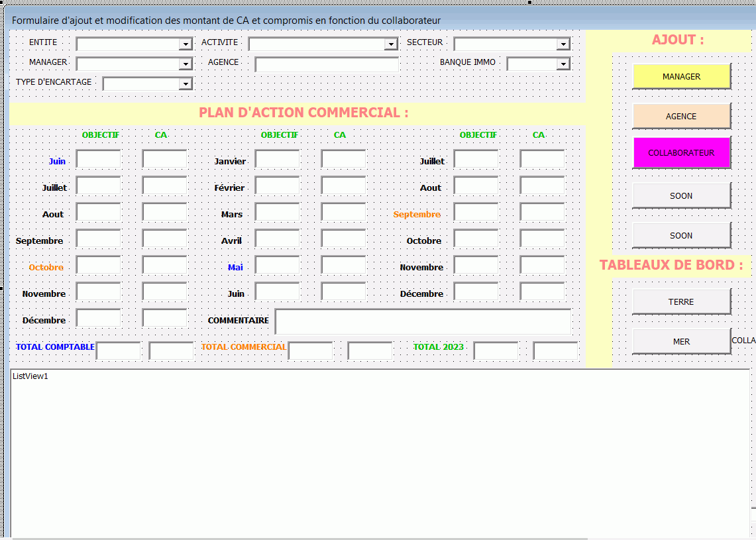756x540 pixels.
Task: Click into the AGENCE text field
Action: coord(327,64)
